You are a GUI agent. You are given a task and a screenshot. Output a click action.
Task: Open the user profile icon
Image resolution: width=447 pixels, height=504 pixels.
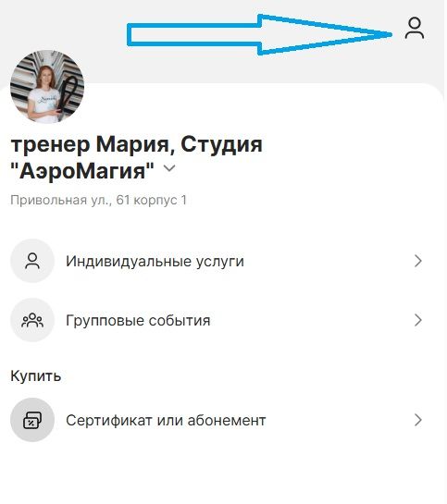[415, 28]
